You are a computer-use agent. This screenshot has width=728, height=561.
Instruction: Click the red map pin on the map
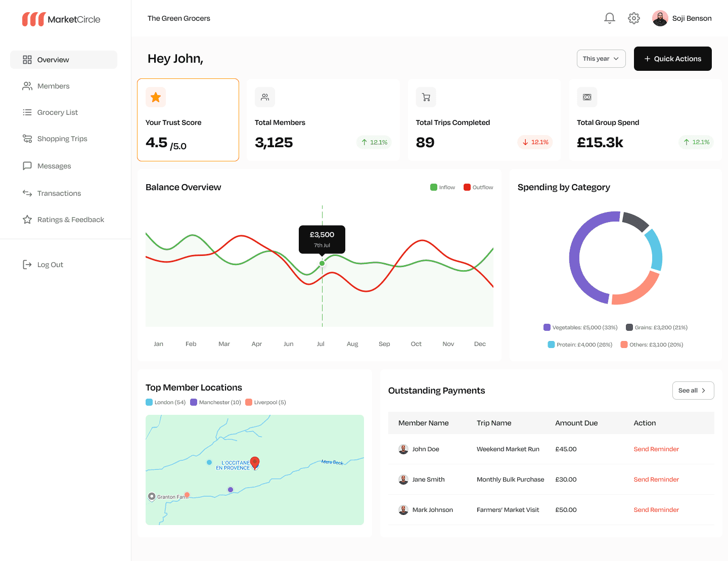click(255, 463)
